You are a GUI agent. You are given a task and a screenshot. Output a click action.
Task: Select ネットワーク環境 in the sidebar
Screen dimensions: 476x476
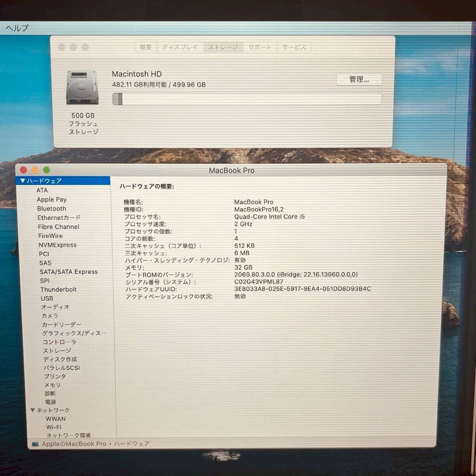point(69,436)
